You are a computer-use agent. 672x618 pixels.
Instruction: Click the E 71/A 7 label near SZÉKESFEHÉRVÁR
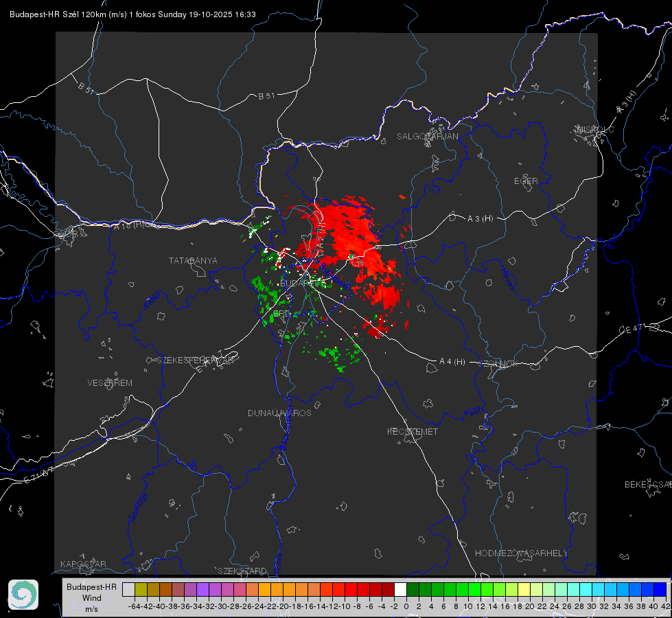(x=210, y=362)
